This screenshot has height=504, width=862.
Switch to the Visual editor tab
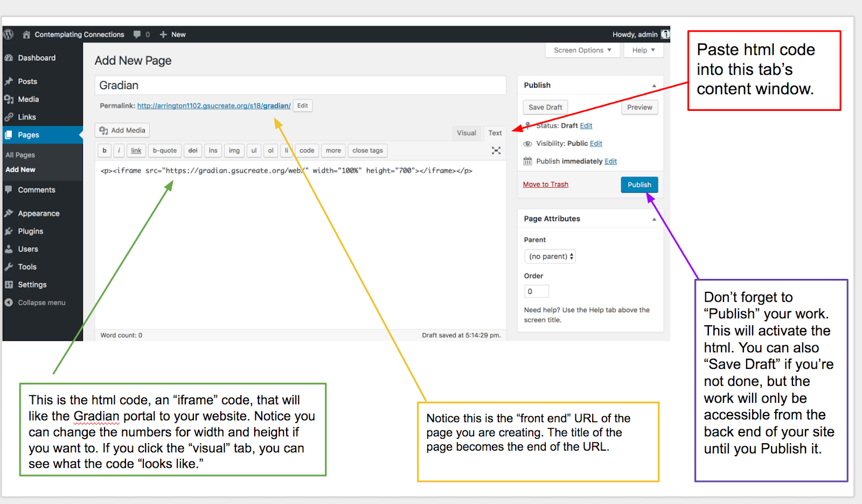467,133
